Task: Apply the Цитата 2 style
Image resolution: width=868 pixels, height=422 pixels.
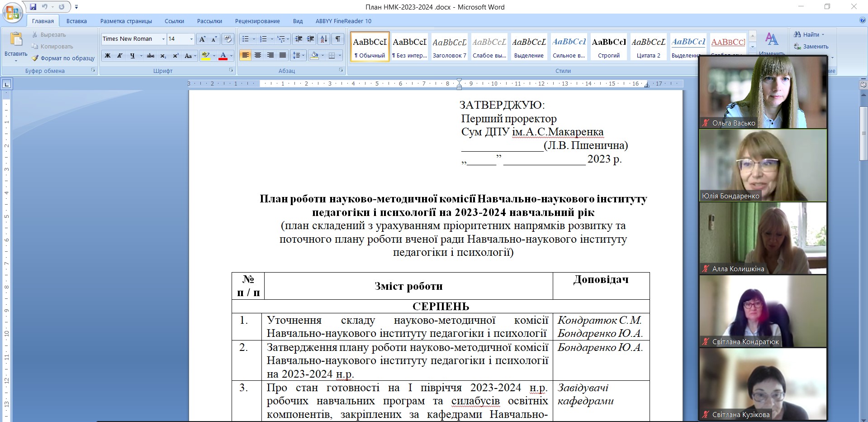Action: [649, 46]
